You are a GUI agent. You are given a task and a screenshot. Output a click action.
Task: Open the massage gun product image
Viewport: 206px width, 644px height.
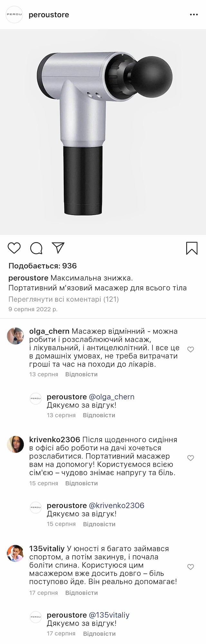pos(103,132)
